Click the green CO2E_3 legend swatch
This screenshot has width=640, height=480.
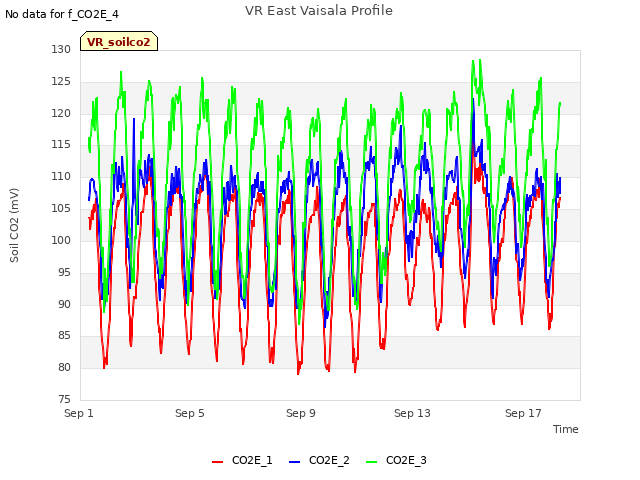point(371,462)
